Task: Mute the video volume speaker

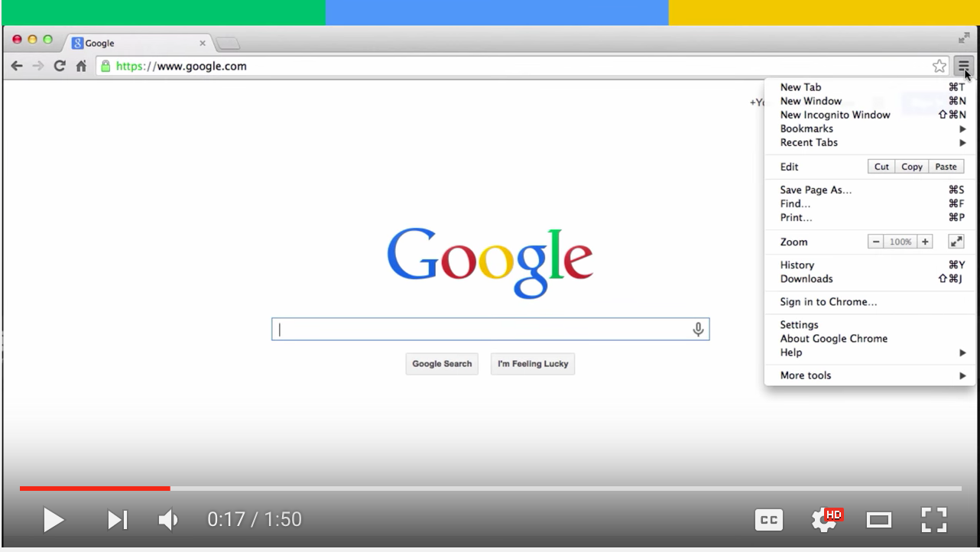Action: click(168, 520)
